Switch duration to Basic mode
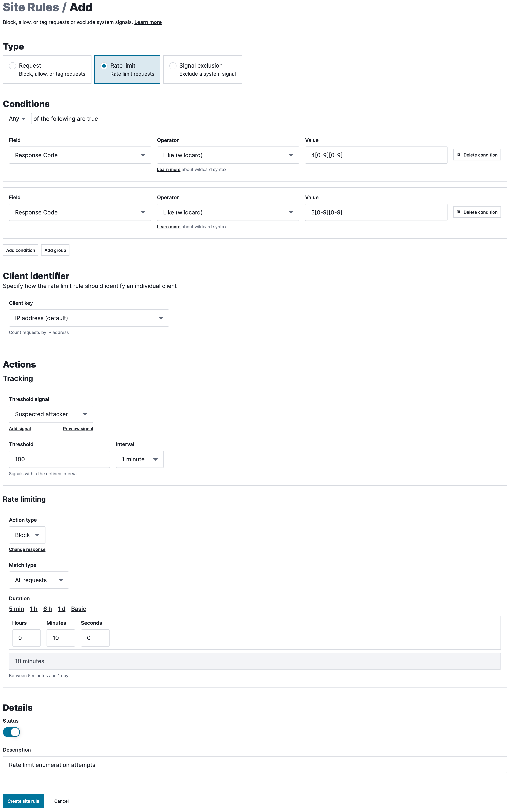This screenshot has width=515, height=812. click(78, 609)
